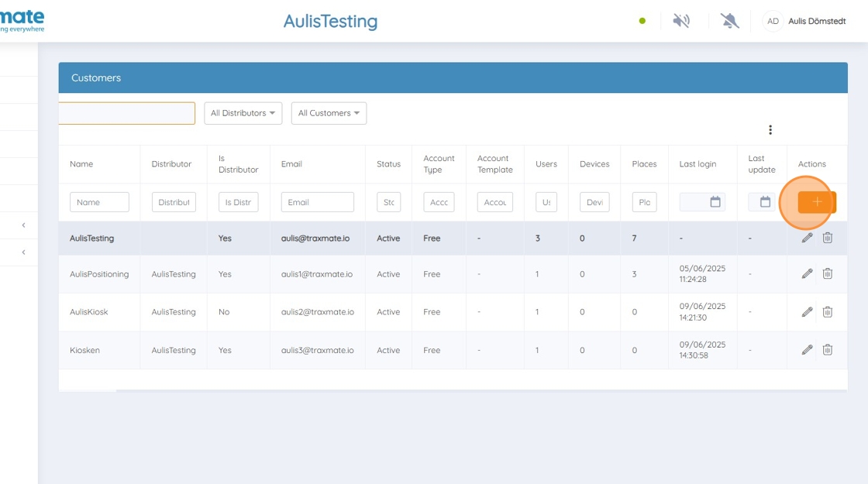This screenshot has width=868, height=484.
Task: Click the 09/06/2025 14:30:58 login cell
Action: click(x=702, y=349)
